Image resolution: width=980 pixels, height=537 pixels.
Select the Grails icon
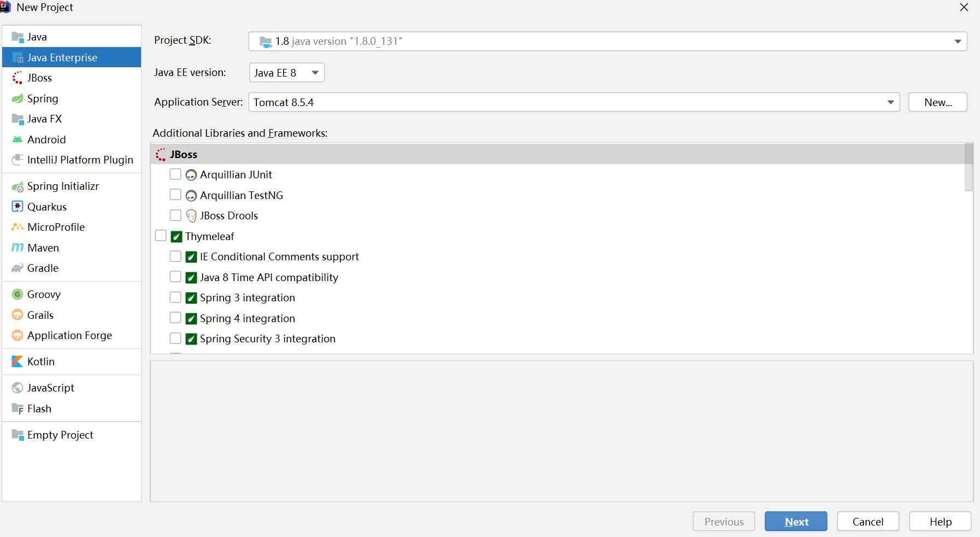tap(17, 315)
